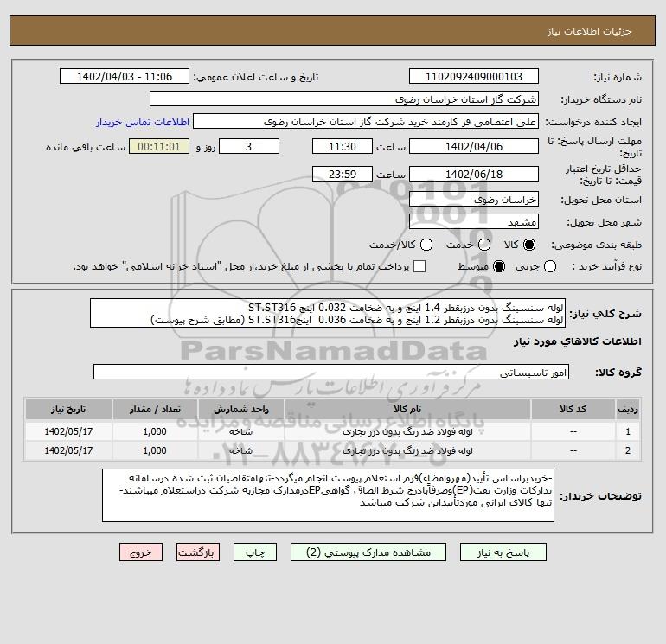Click need number field 1102092409000103
Image resolution: width=666 pixels, height=644 pixels.
click(x=474, y=77)
